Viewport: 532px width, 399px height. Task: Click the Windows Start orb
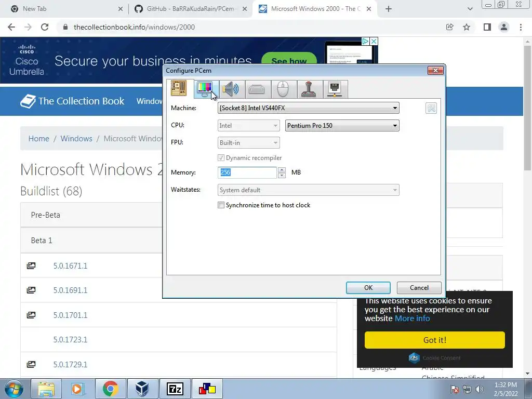14,389
